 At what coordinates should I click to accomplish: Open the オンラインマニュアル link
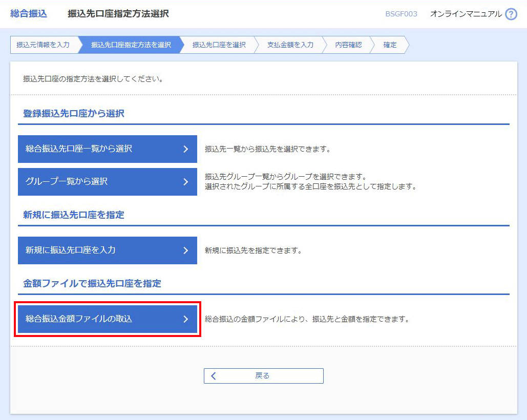pyautogui.click(x=466, y=14)
